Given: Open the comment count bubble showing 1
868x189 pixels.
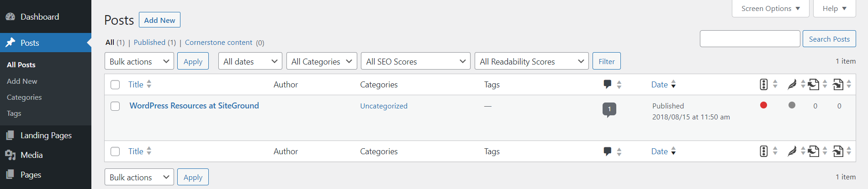Looking at the screenshot, I should point(609,109).
